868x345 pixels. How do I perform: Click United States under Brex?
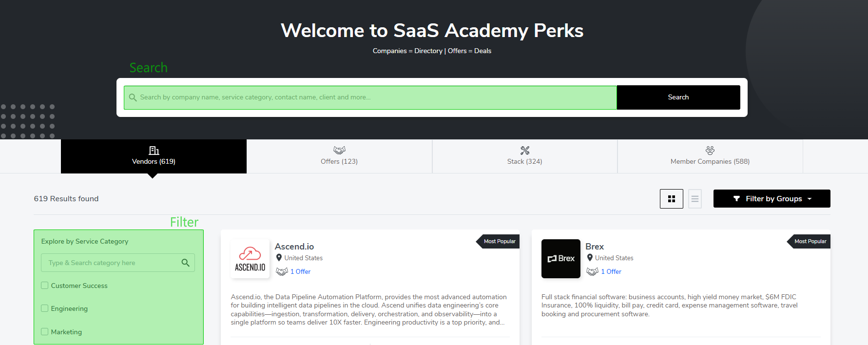coord(614,258)
